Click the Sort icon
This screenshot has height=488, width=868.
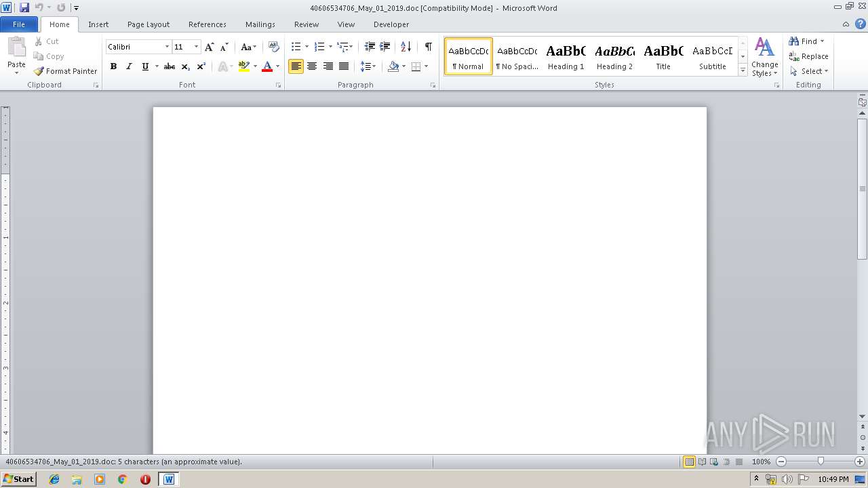tap(406, 47)
